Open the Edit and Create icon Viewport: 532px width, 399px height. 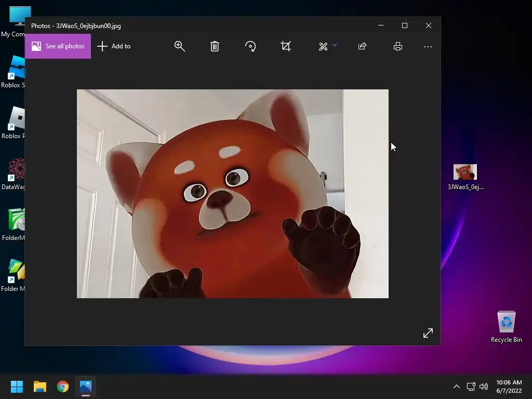pyautogui.click(x=323, y=46)
